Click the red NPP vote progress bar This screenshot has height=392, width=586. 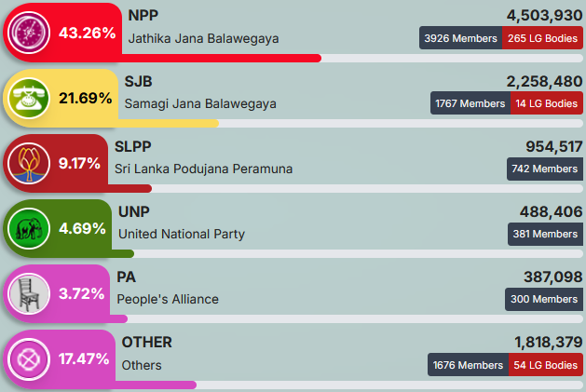(x=221, y=58)
